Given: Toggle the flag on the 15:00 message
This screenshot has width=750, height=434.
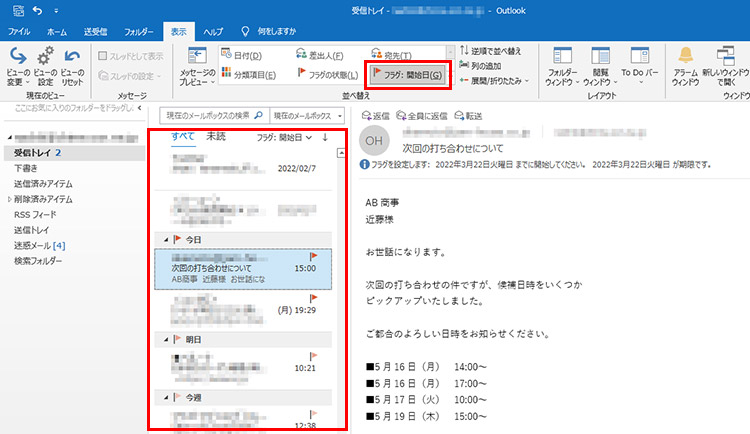Looking at the screenshot, I should tap(315, 256).
